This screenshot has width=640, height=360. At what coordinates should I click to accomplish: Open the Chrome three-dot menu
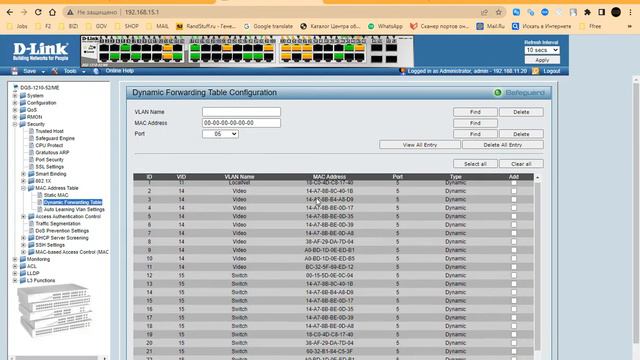[631, 12]
